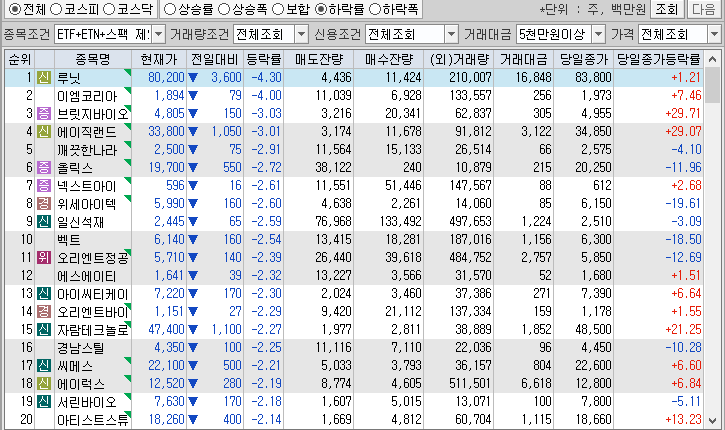Sort by the 순위 column header
This screenshot has width=725, height=430.
point(20,59)
